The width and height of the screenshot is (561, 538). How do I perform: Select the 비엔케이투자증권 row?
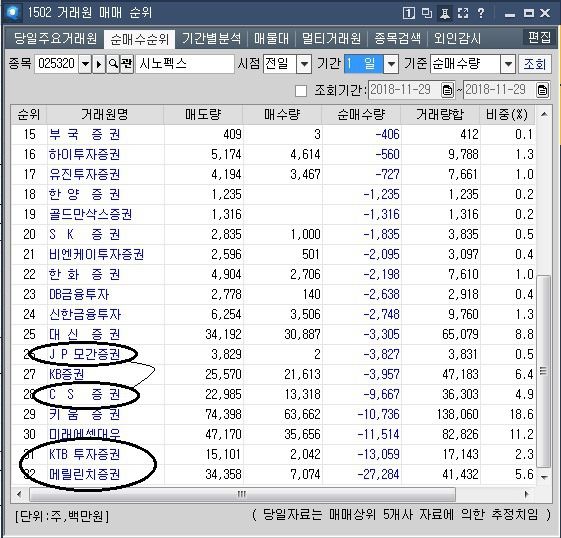coord(273,255)
